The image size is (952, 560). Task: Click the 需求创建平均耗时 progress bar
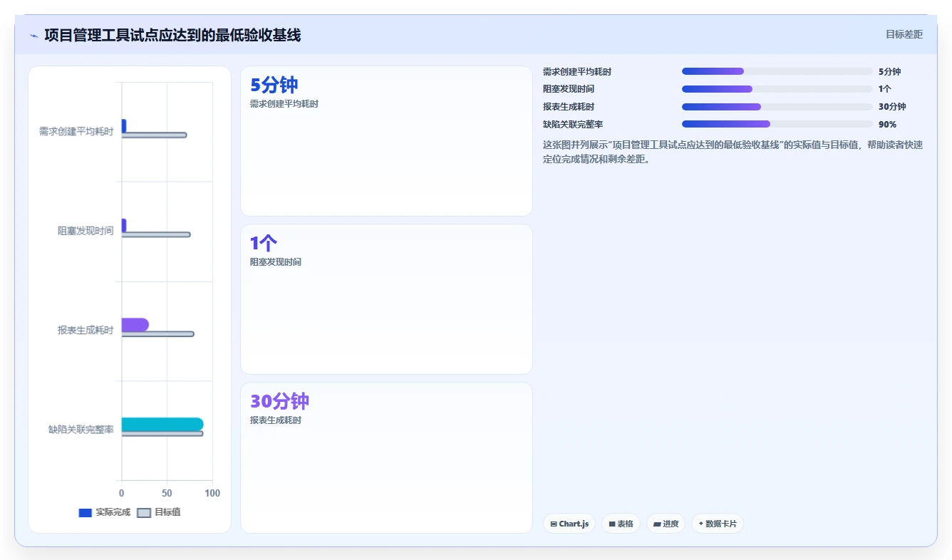(777, 71)
